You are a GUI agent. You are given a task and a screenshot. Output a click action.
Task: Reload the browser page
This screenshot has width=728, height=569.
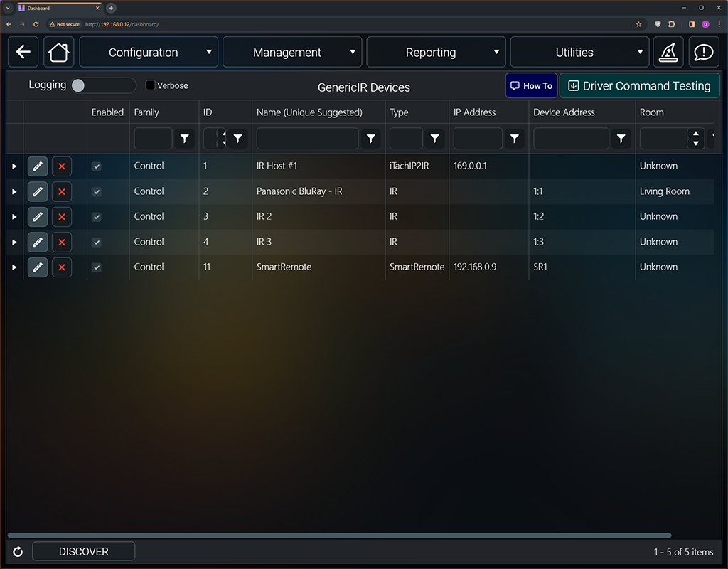tap(36, 24)
